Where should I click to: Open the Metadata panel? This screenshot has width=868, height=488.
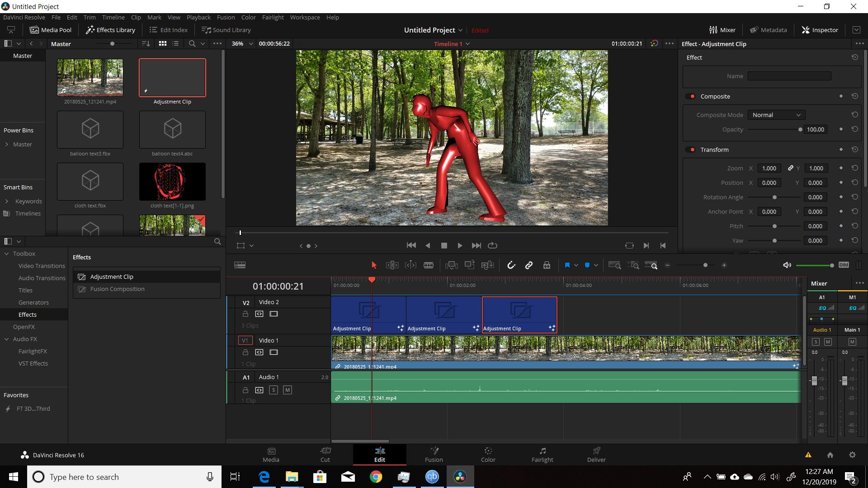[768, 30]
